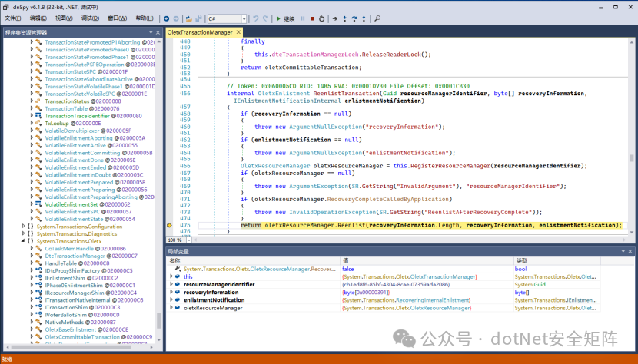Open the locals panel options arrow
This screenshot has width=638, height=364.
point(623,251)
